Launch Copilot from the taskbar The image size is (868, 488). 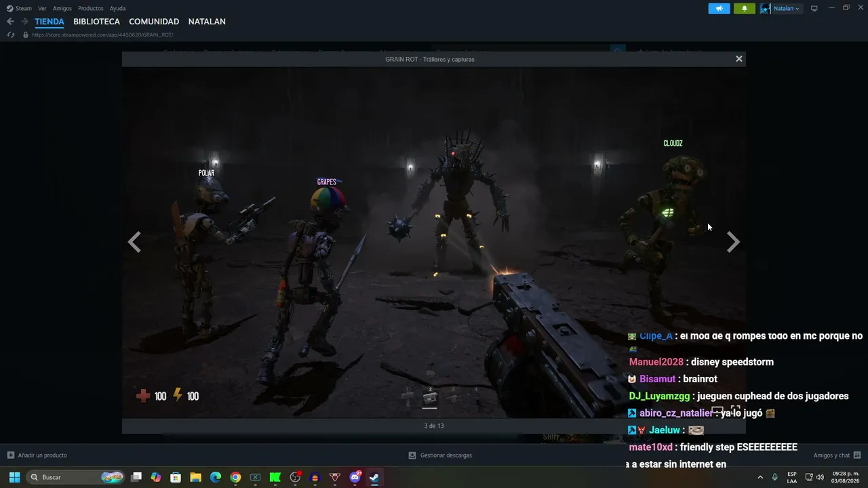[x=156, y=477]
